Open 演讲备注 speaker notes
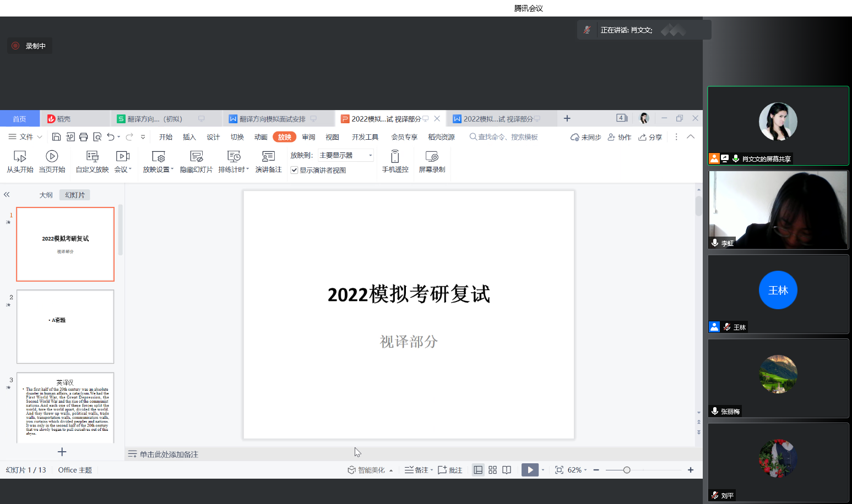Viewport: 852px width, 504px height. pos(268,157)
